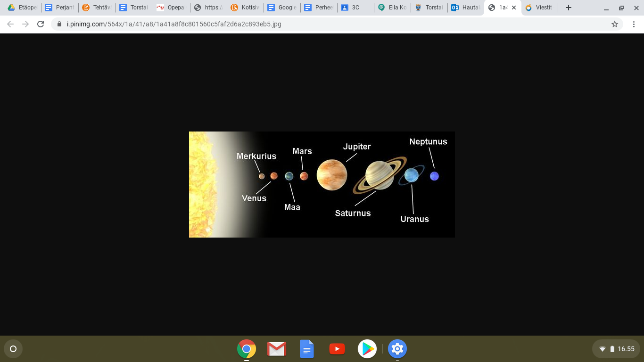Go back with the browser back arrow
This screenshot has height=362, width=644.
coord(10,24)
